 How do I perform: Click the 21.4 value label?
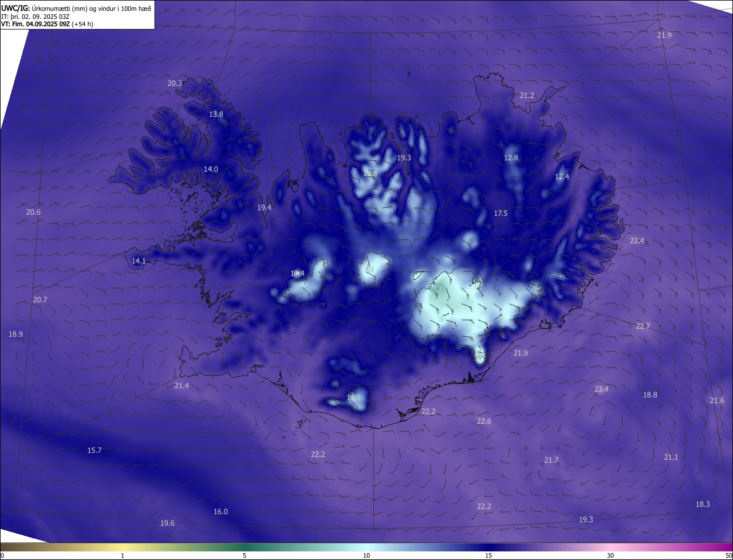182,386
